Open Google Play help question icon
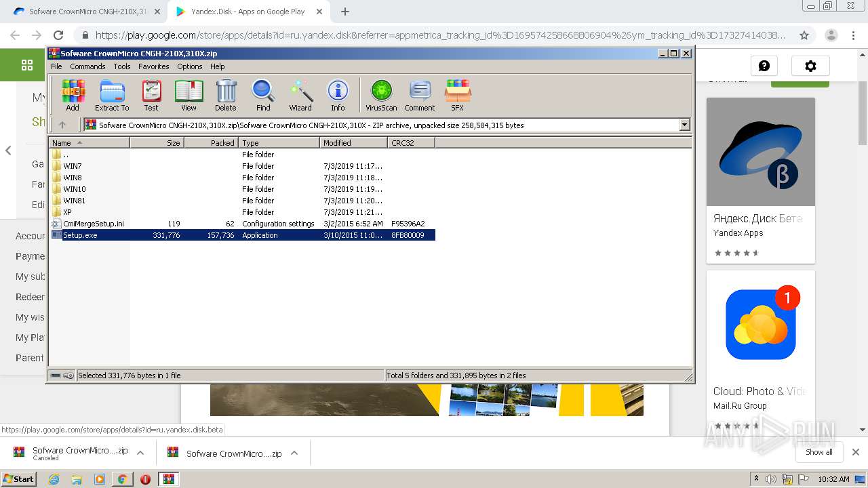The width and height of the screenshot is (868, 488). click(764, 66)
